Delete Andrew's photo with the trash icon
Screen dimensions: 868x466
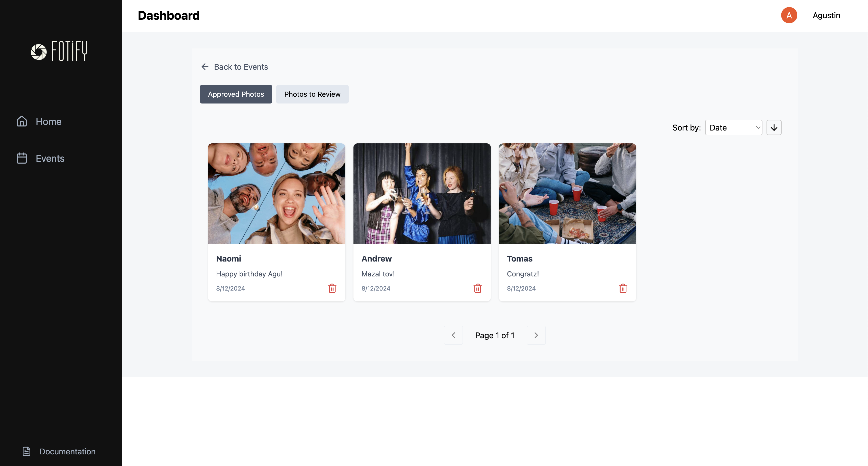pos(477,288)
